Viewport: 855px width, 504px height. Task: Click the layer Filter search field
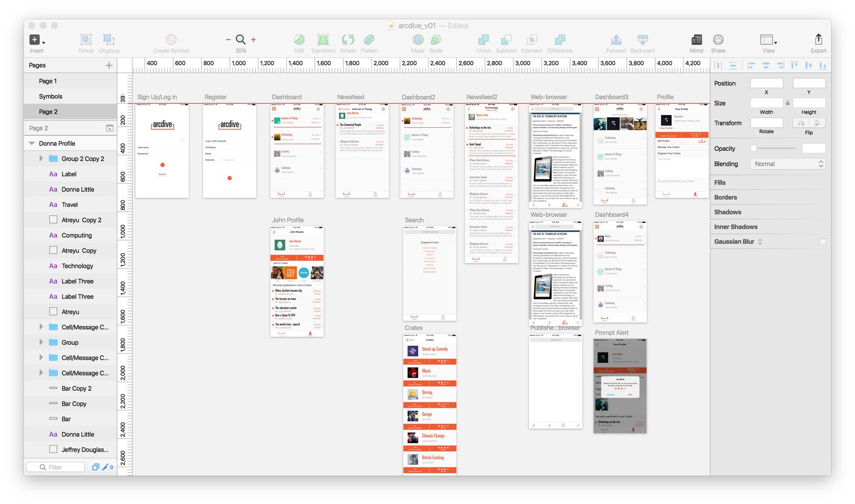point(56,467)
